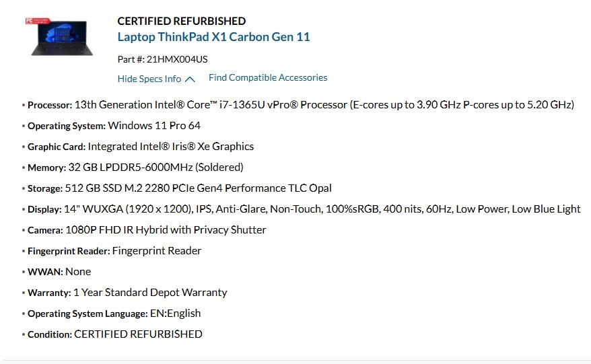Open the Laptop ThinkPad X1 Carbon Gen 11 link
The image size is (591, 364).
click(x=213, y=37)
